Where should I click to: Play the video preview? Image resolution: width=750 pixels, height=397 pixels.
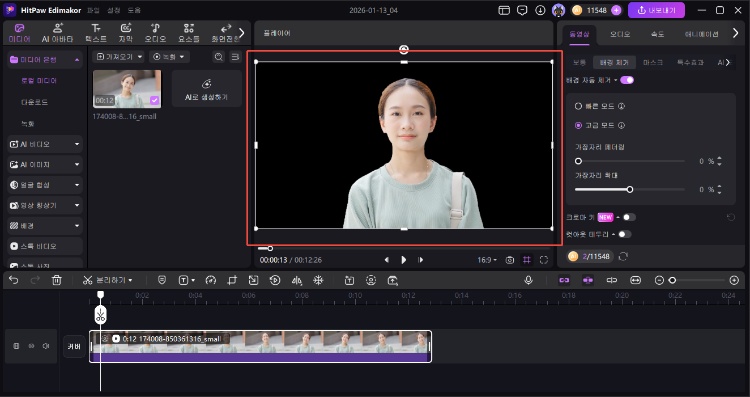click(x=404, y=260)
